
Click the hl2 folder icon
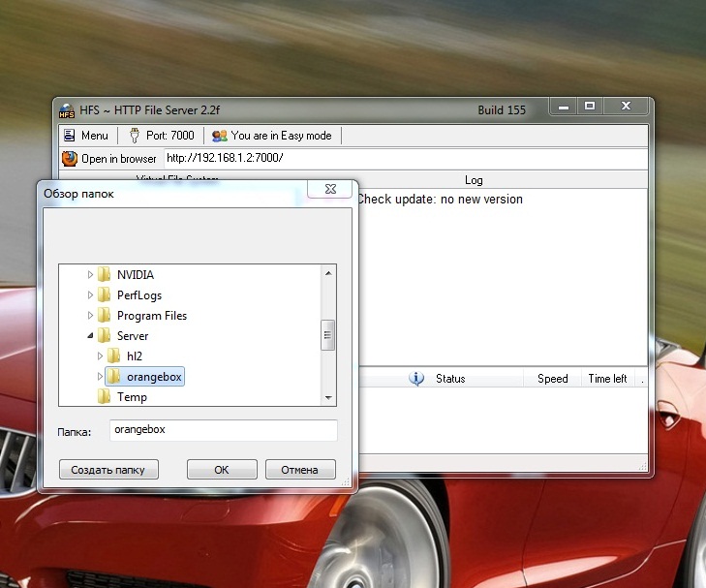click(x=113, y=356)
